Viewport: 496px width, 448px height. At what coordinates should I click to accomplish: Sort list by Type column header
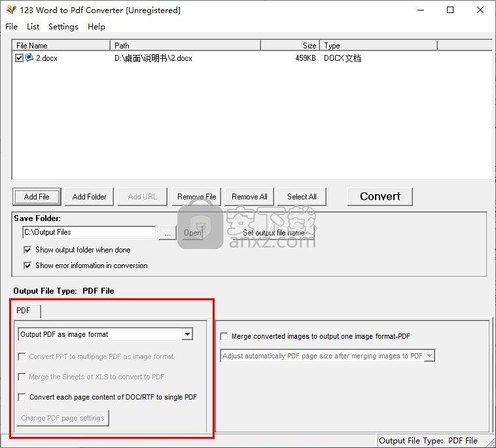click(379, 46)
